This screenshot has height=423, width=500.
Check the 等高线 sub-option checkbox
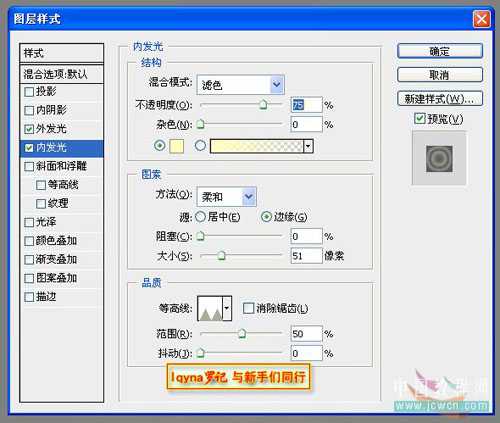pos(41,185)
